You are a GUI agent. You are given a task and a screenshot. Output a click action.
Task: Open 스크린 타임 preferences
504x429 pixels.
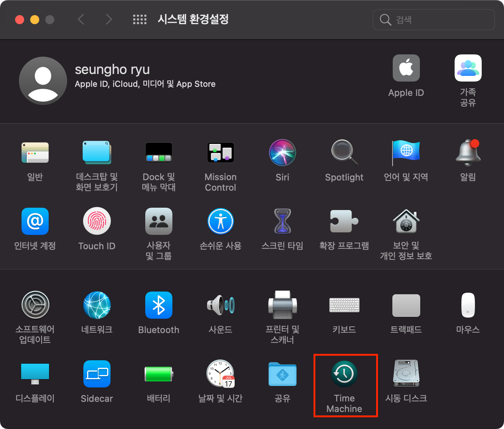(283, 221)
